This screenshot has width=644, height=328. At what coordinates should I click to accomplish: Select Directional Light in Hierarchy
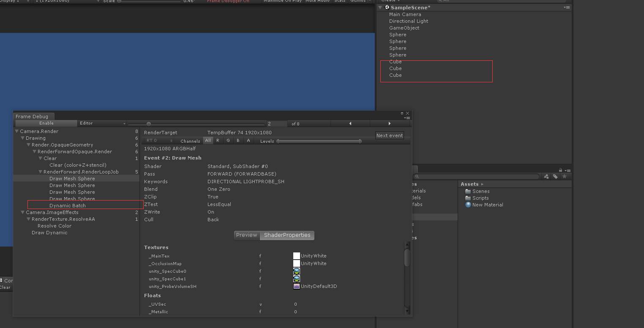[x=409, y=21]
